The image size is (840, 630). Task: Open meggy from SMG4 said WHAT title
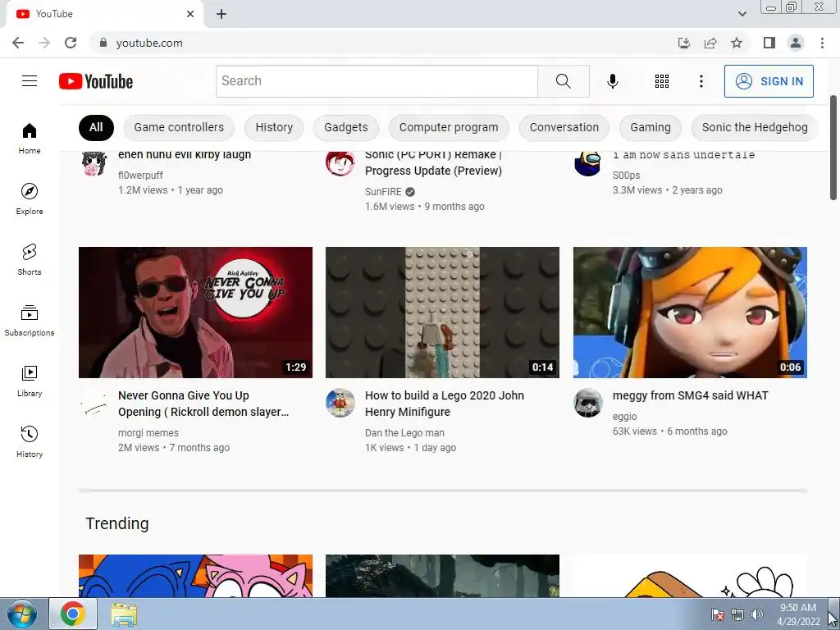point(690,395)
